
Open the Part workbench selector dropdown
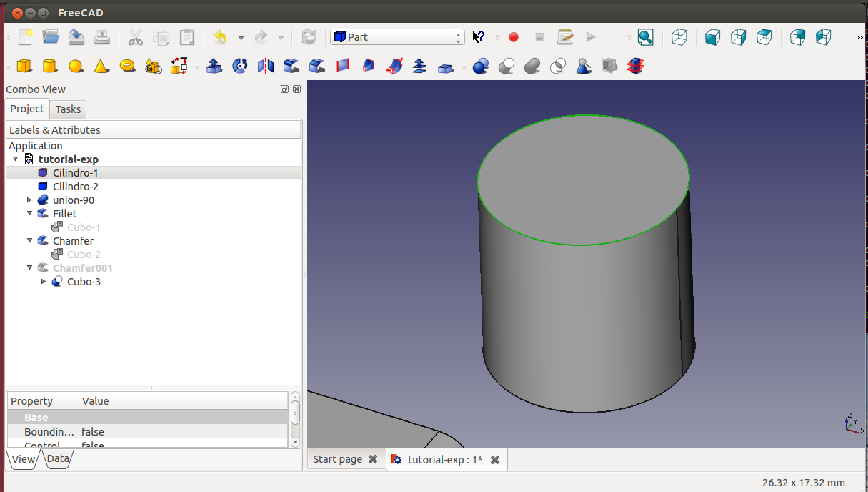click(397, 37)
